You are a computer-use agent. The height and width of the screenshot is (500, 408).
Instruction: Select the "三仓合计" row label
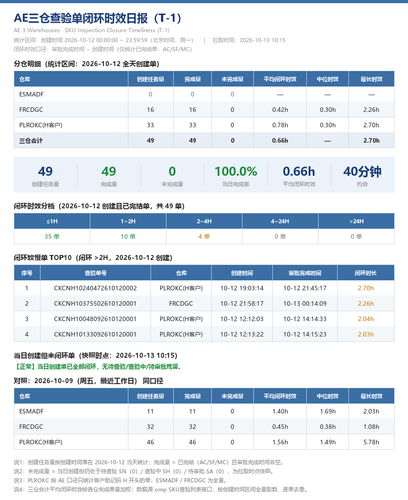[x=31, y=141]
